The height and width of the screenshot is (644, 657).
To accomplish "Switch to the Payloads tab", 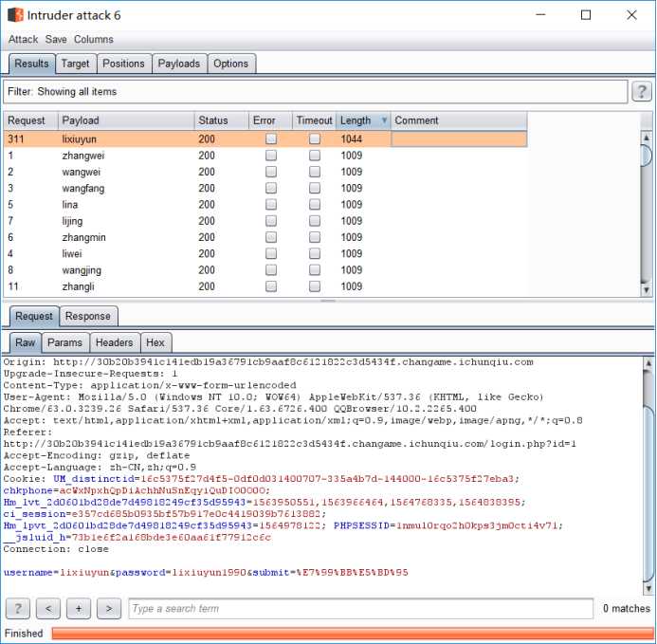I will [x=179, y=64].
